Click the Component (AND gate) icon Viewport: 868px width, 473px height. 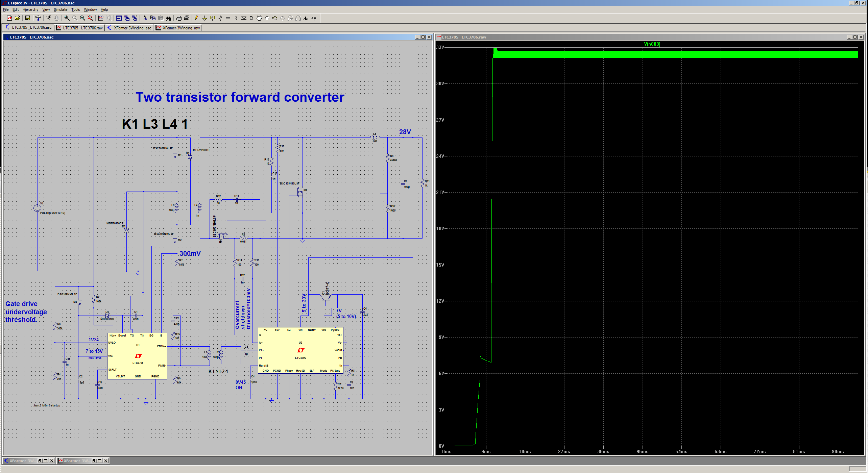[251, 18]
